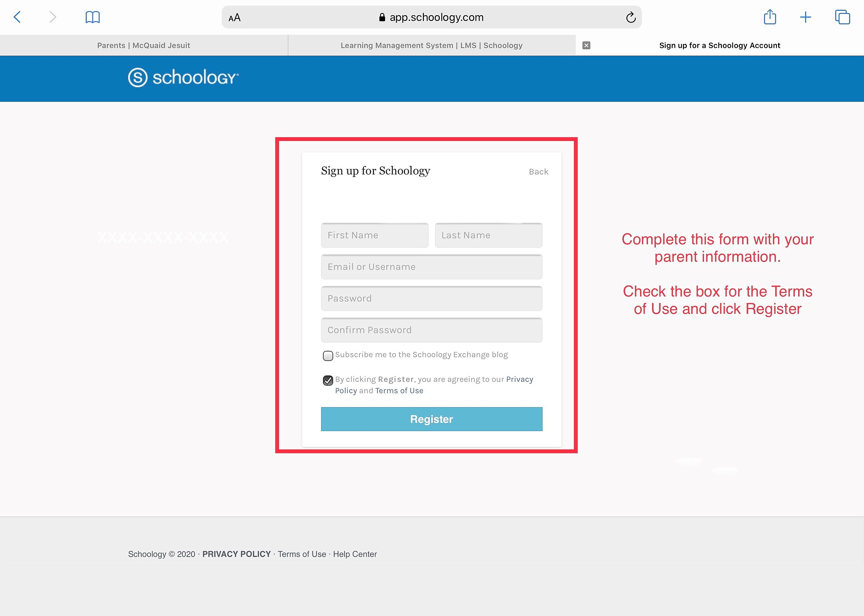Open the share sheet icon
The height and width of the screenshot is (616, 864).
tap(770, 17)
